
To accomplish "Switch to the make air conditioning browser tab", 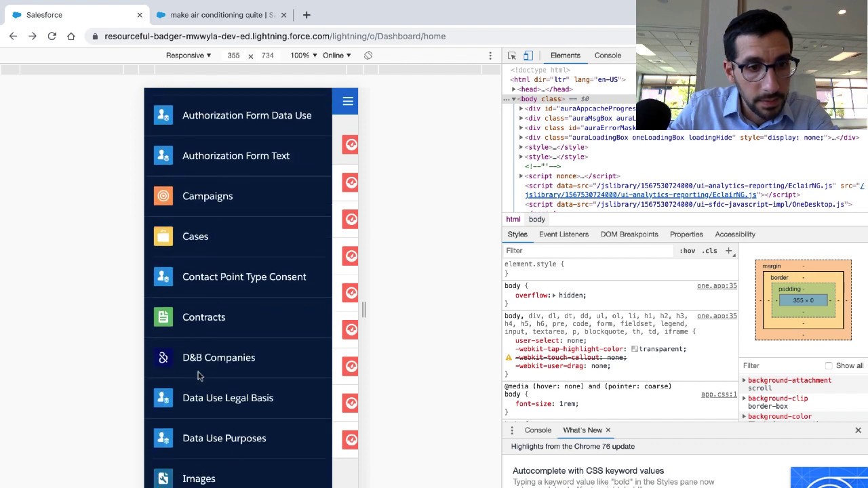I will click(x=222, y=15).
